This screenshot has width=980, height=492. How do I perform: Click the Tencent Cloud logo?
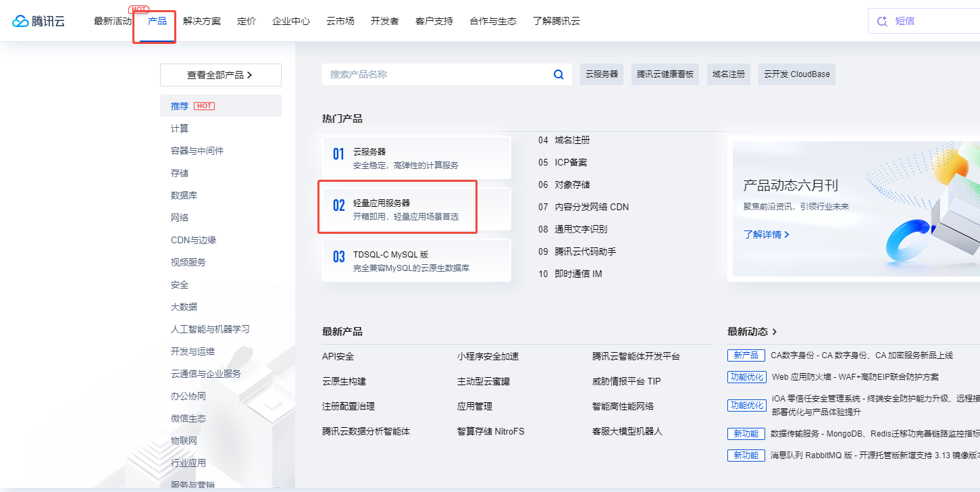[x=38, y=21]
